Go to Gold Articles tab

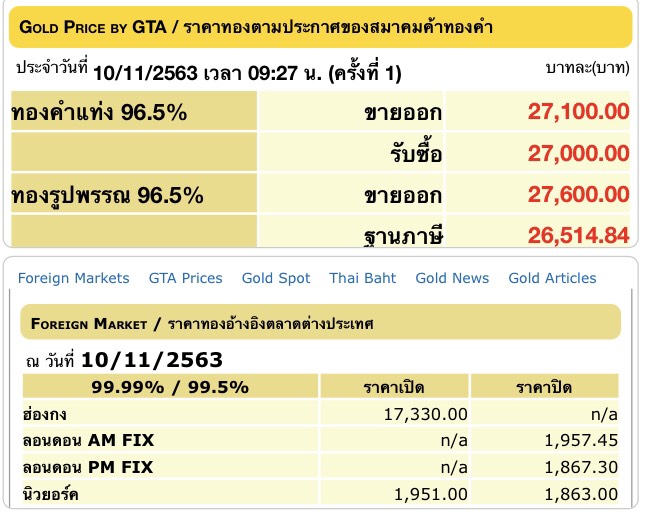coord(552,278)
